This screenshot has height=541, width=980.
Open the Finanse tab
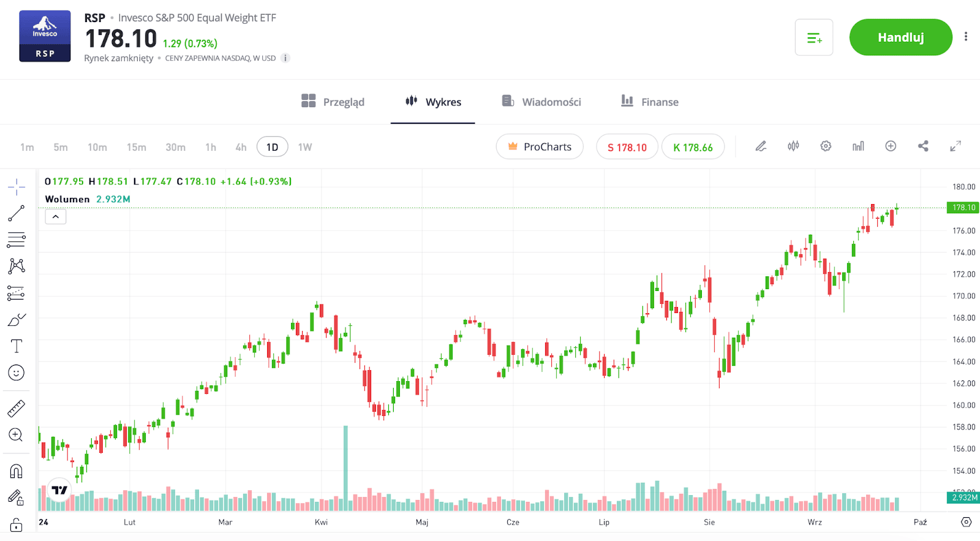click(x=650, y=102)
